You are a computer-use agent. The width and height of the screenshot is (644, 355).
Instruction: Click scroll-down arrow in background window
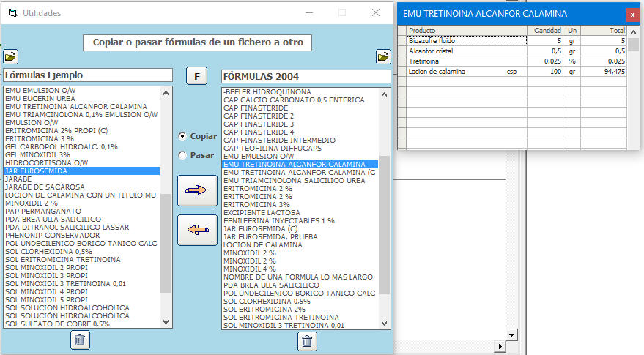tap(511, 335)
